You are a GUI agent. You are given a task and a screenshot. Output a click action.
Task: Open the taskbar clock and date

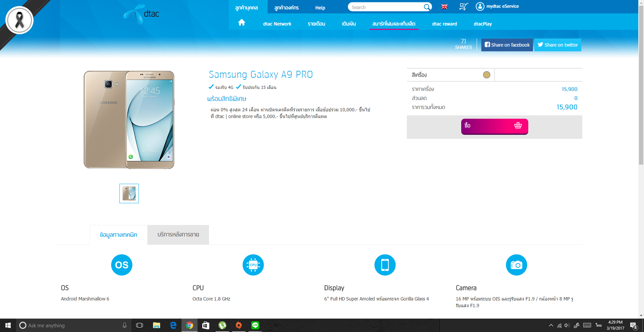click(x=615, y=325)
